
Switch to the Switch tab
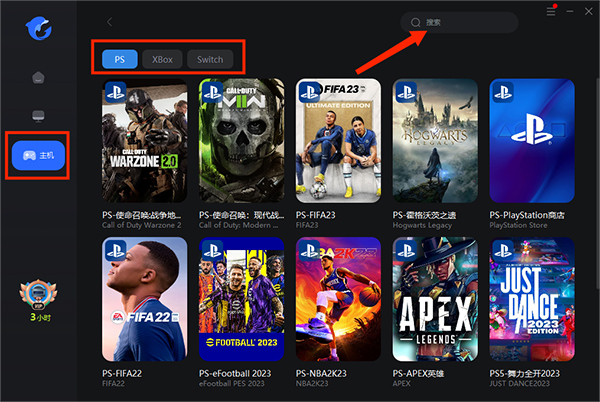(x=210, y=59)
